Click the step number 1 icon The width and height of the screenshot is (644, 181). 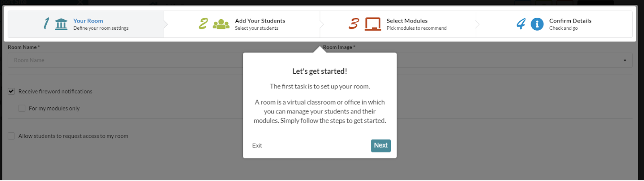(x=47, y=24)
